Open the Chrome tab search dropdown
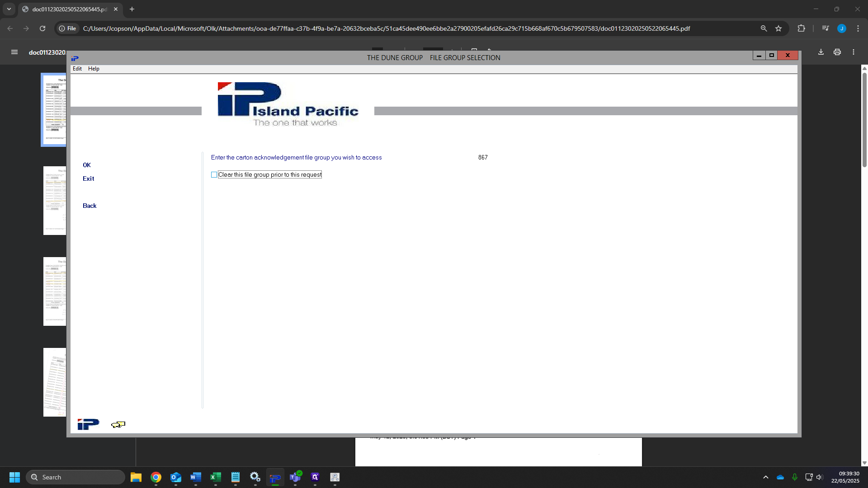This screenshot has height=488, width=868. click(x=9, y=9)
